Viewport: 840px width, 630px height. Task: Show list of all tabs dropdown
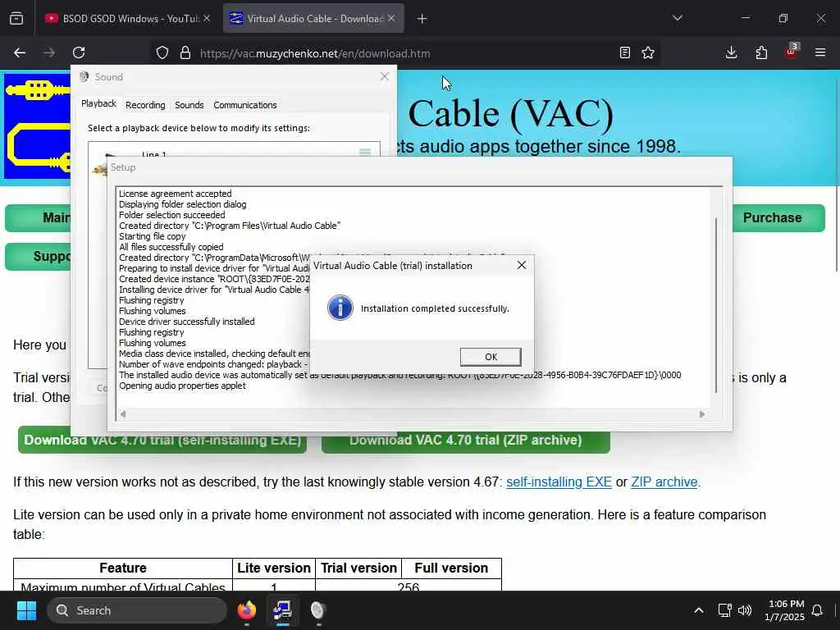[678, 18]
